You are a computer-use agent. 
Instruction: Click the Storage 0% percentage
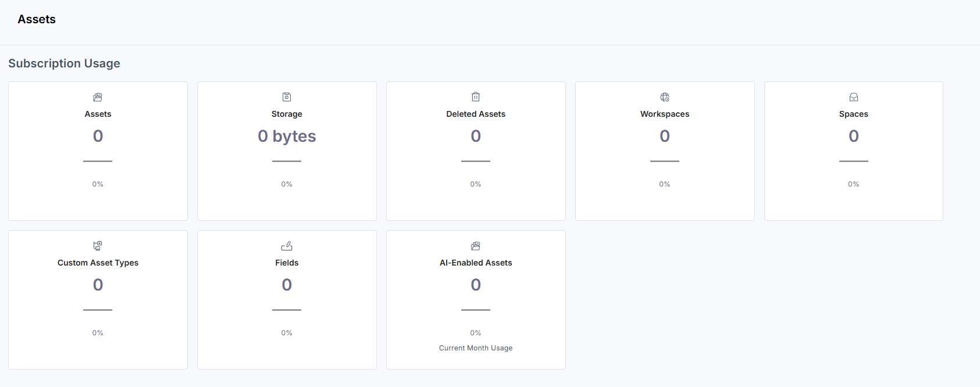click(x=287, y=184)
